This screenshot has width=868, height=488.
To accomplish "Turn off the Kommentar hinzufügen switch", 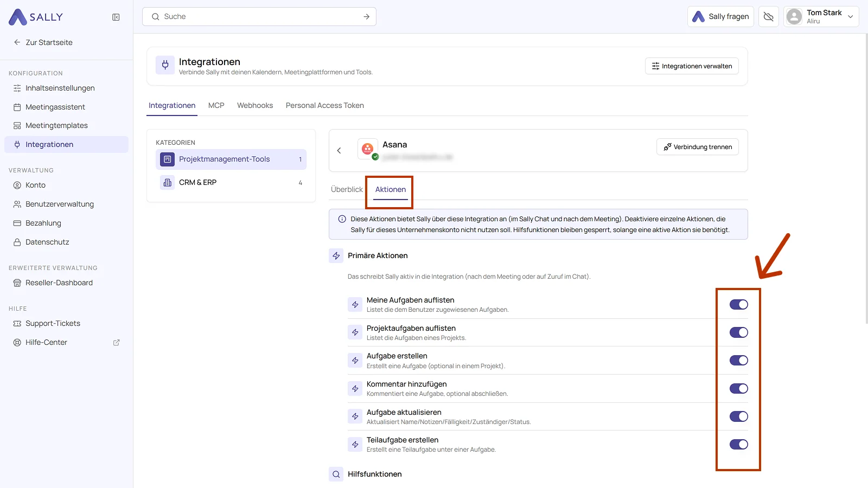I will click(x=739, y=389).
